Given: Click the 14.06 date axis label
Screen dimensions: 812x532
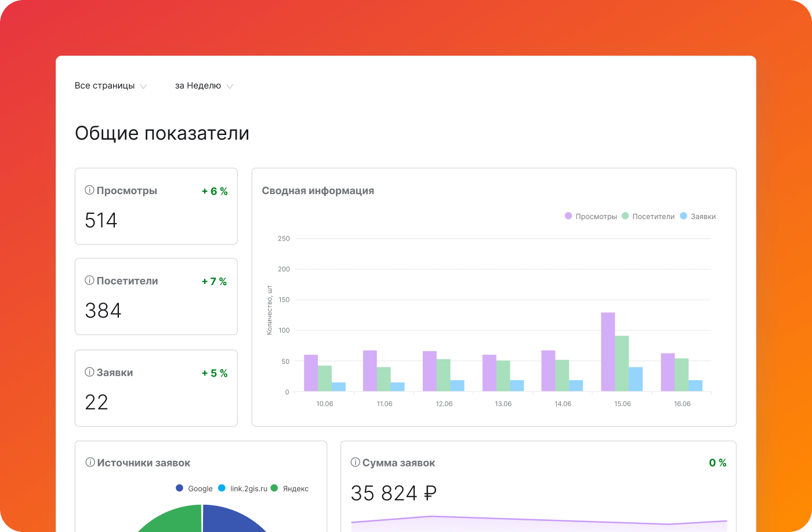Looking at the screenshot, I should (x=563, y=404).
